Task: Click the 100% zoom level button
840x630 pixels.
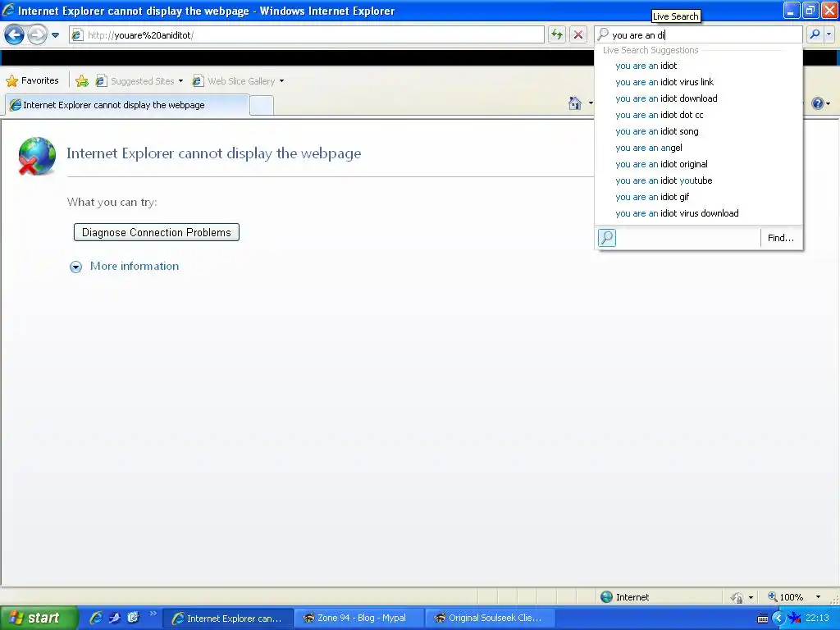Action: pyautogui.click(x=785, y=597)
